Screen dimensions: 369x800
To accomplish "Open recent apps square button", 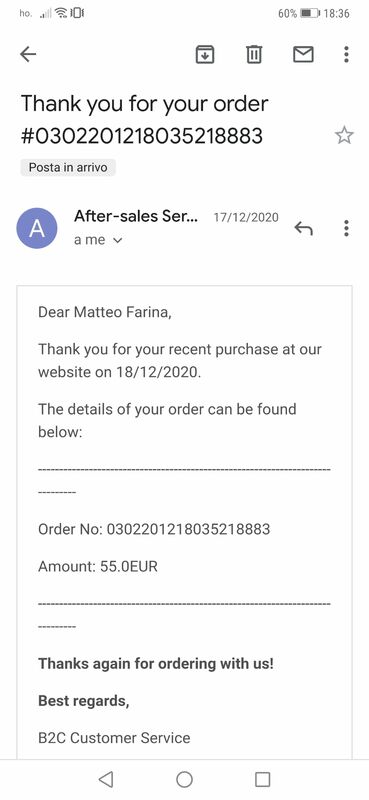I will pyautogui.click(x=262, y=779).
